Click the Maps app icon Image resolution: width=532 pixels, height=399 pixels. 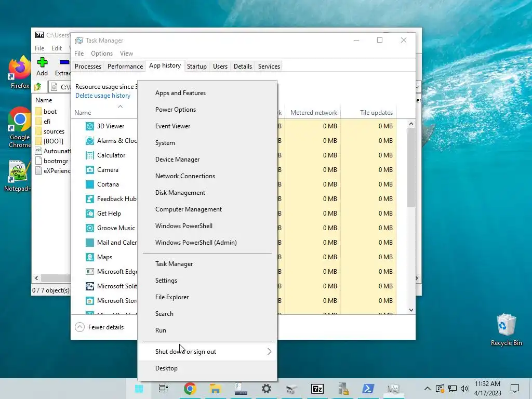click(89, 257)
